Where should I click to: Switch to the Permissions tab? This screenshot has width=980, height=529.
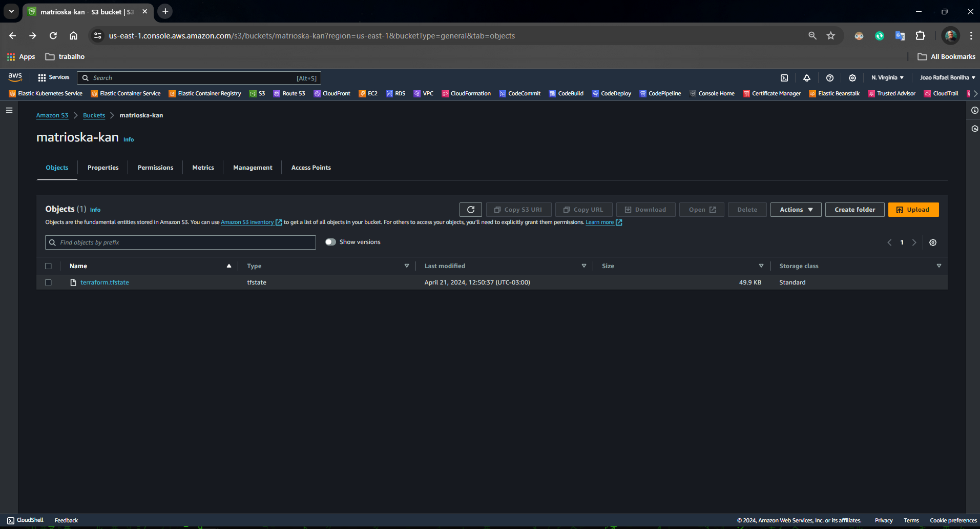point(155,168)
